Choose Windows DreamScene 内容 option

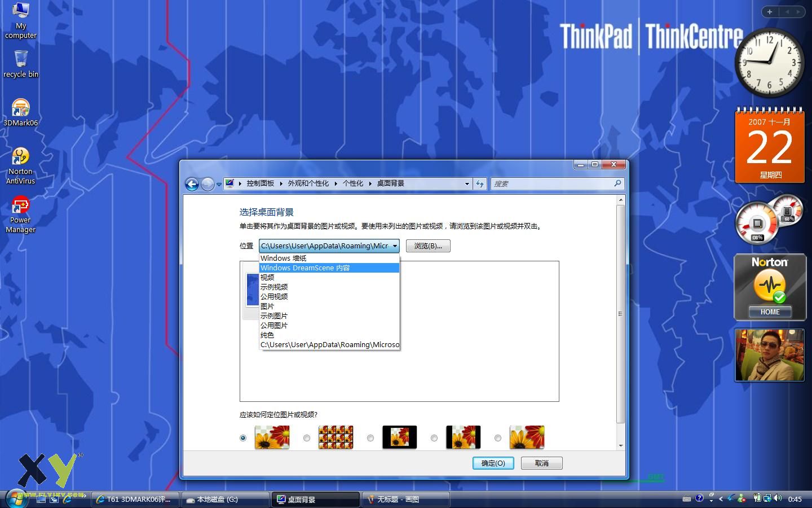[x=329, y=268]
